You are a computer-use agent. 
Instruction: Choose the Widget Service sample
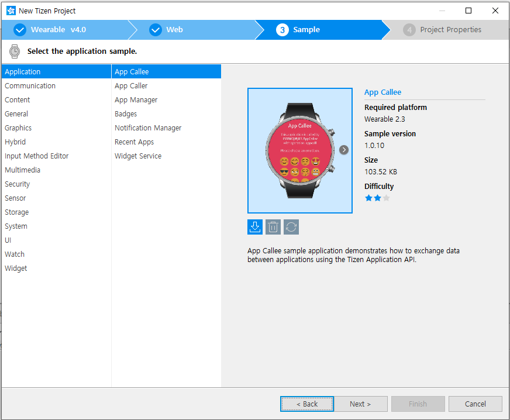pyautogui.click(x=166, y=156)
